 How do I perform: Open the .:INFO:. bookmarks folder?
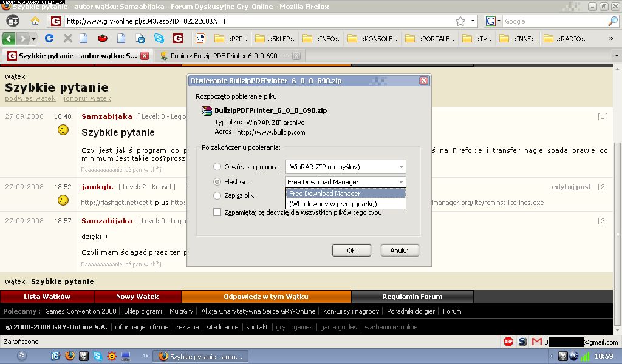coord(321,38)
